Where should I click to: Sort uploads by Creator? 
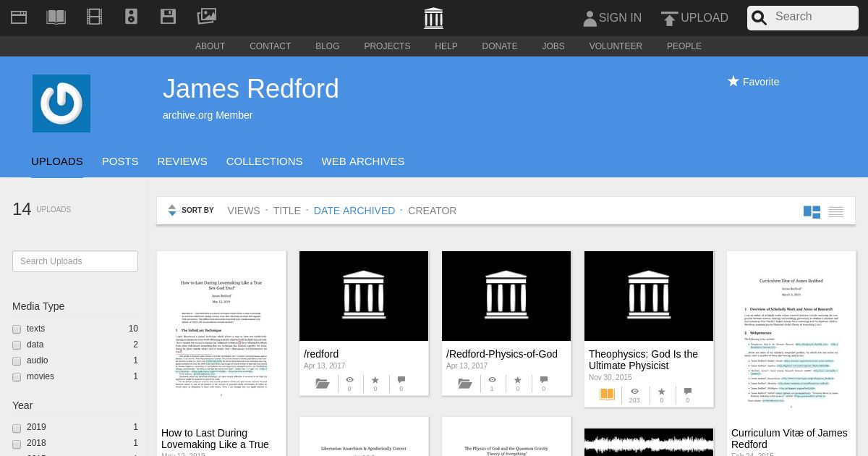pyautogui.click(x=433, y=211)
